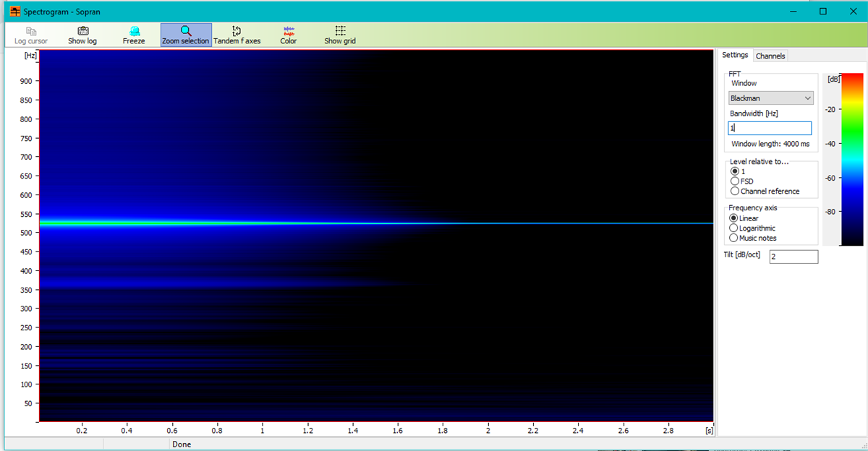
Task: Click the Spectrogram app icon in title bar
Action: [14, 12]
